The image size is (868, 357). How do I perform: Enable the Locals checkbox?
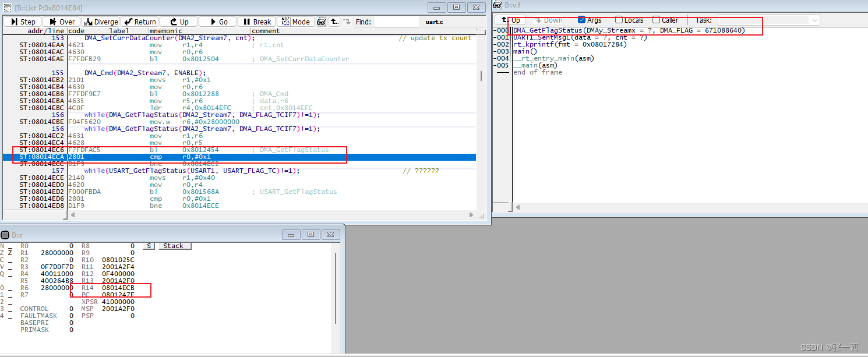click(619, 20)
